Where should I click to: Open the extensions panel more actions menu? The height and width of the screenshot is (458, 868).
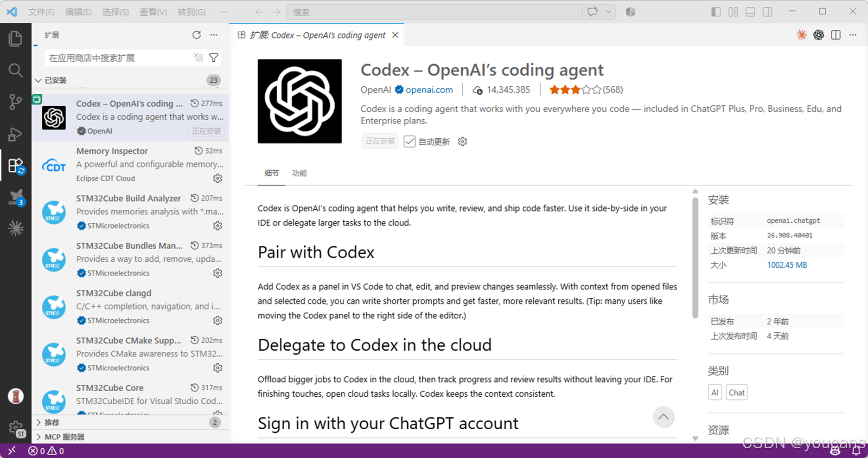point(214,35)
